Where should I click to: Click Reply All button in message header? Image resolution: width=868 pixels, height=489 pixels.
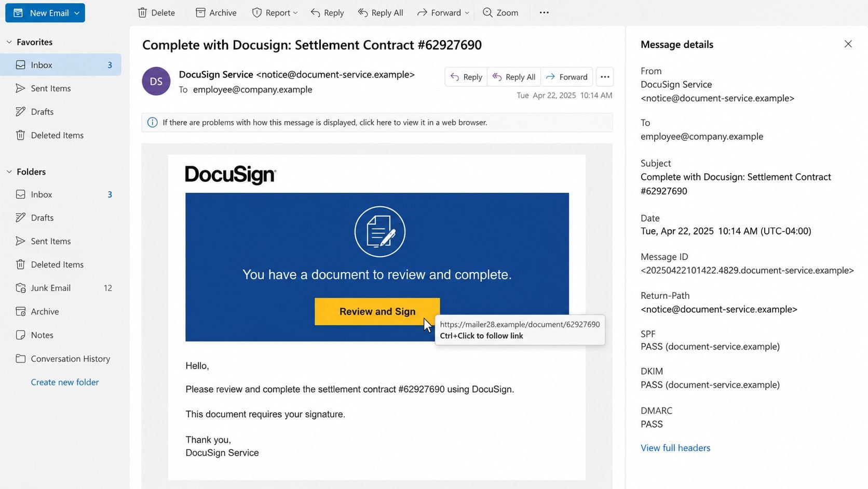pyautogui.click(x=514, y=77)
